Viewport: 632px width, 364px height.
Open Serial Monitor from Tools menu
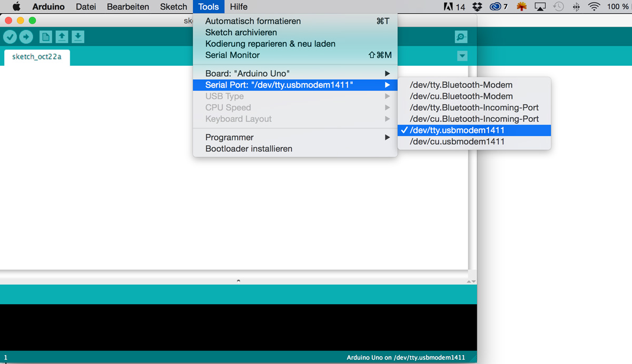point(295,55)
